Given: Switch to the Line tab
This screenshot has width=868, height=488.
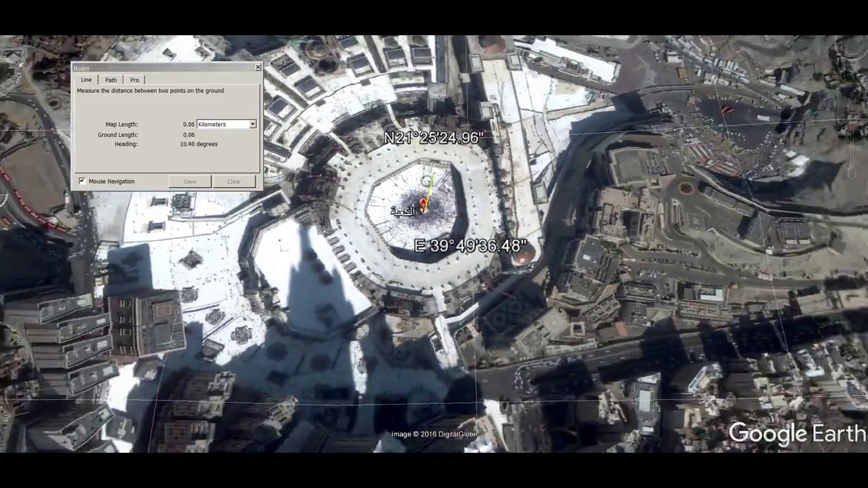Looking at the screenshot, I should 86,80.
